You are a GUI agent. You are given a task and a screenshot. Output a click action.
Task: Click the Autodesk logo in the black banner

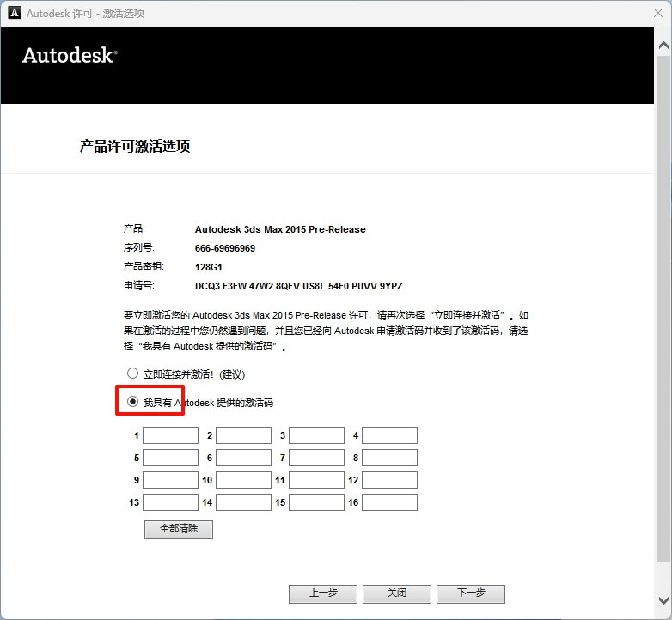tap(70, 56)
